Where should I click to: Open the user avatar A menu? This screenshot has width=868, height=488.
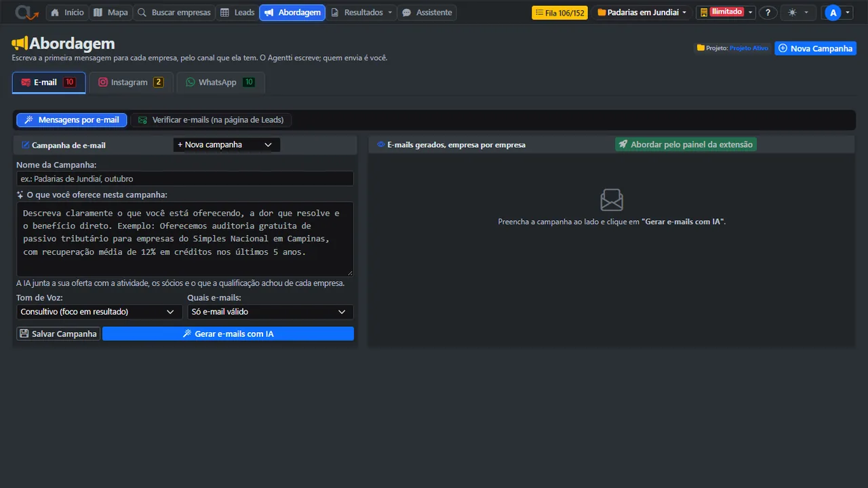[x=837, y=12]
